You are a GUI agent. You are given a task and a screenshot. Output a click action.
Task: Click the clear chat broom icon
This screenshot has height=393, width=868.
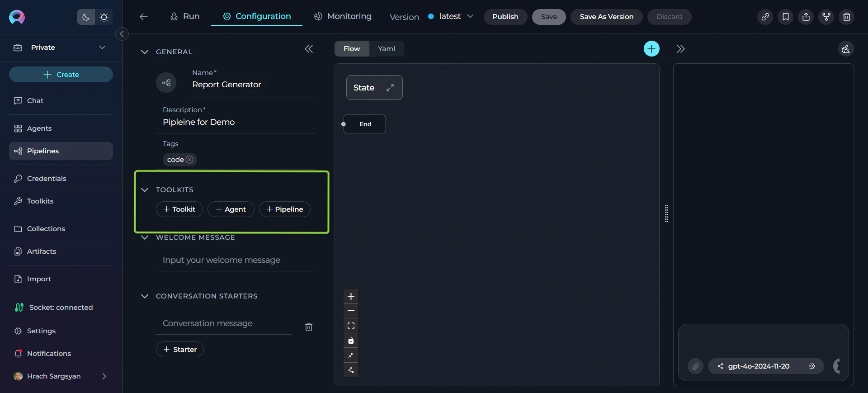[846, 49]
